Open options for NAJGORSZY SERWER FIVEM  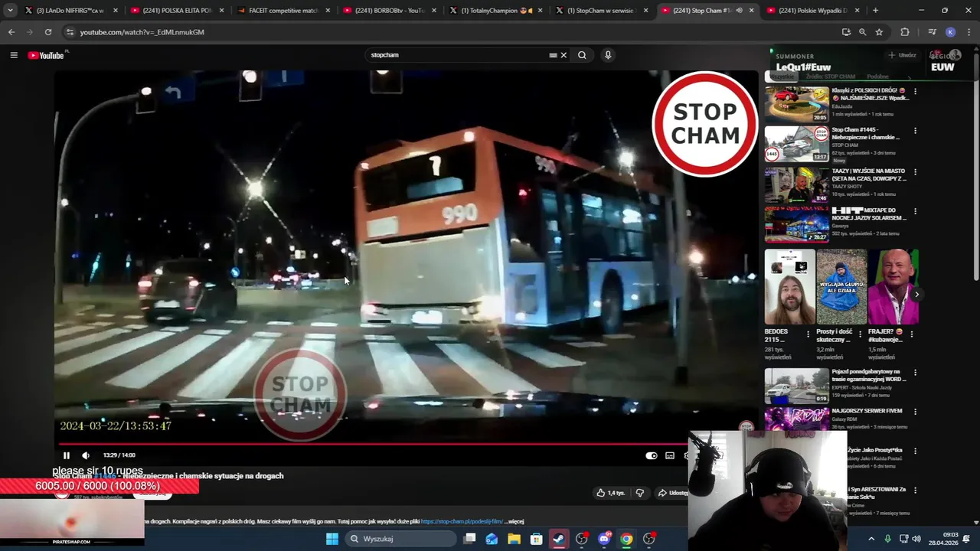point(915,412)
